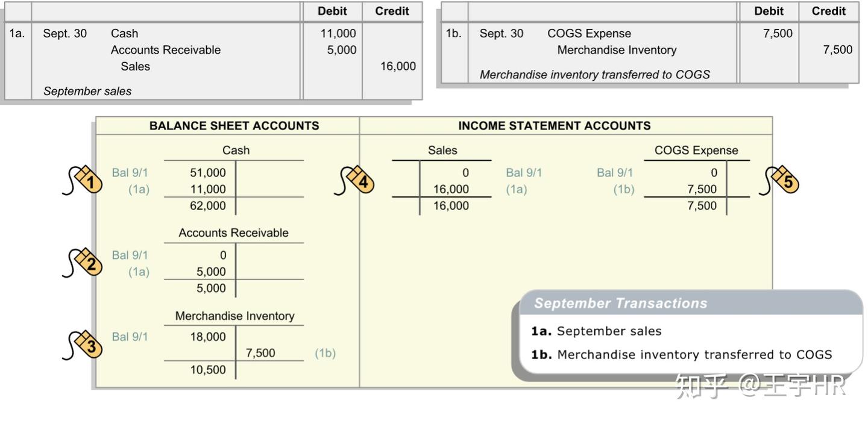Click the BALANCE SHEET ACCOUNTS heading
868x421 pixels.
(x=234, y=126)
